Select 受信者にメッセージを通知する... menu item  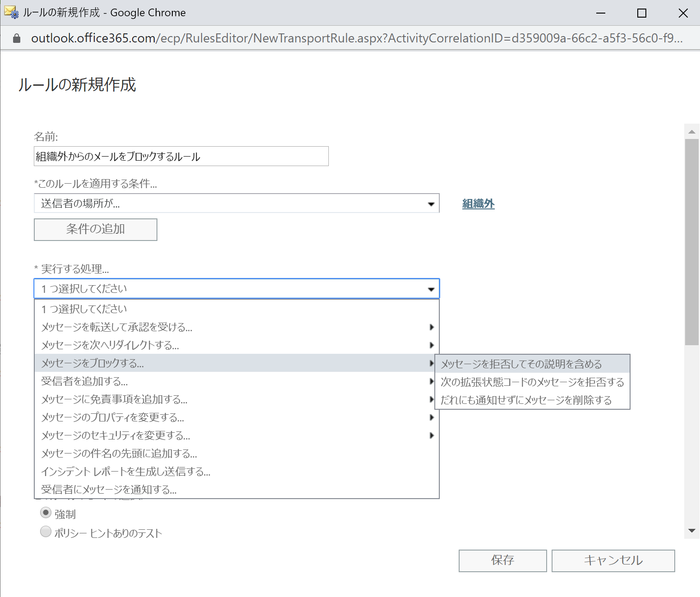[237, 490]
